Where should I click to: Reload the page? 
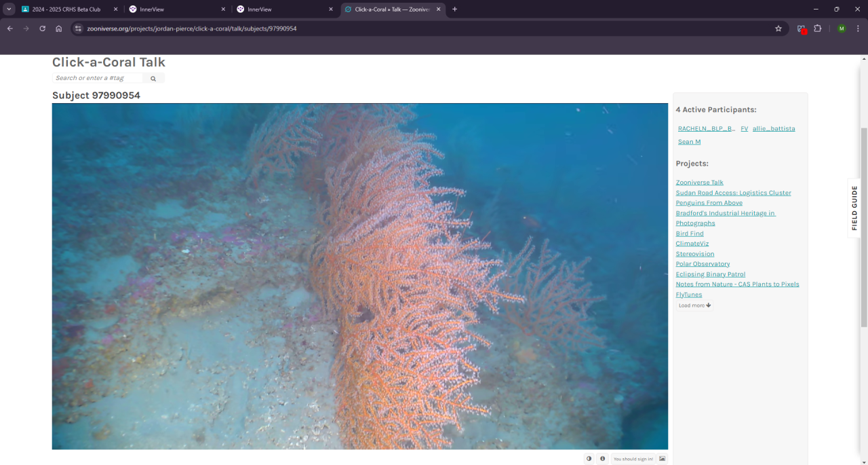pos(42,29)
